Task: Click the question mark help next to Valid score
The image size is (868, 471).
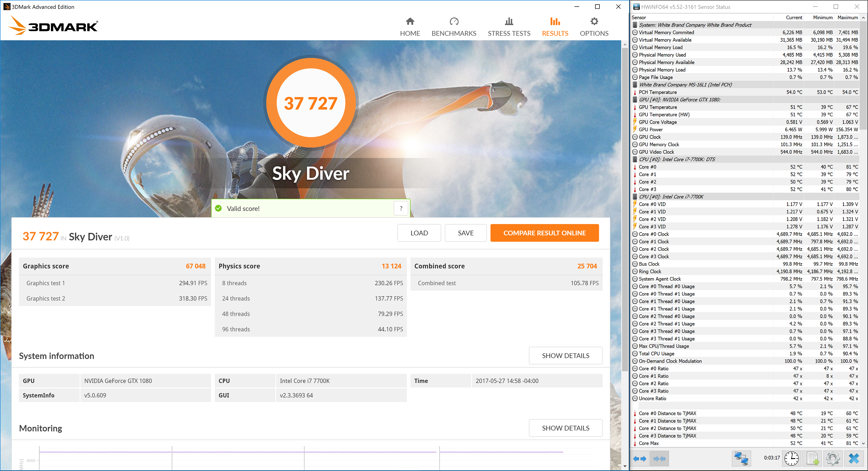Action: [x=401, y=208]
